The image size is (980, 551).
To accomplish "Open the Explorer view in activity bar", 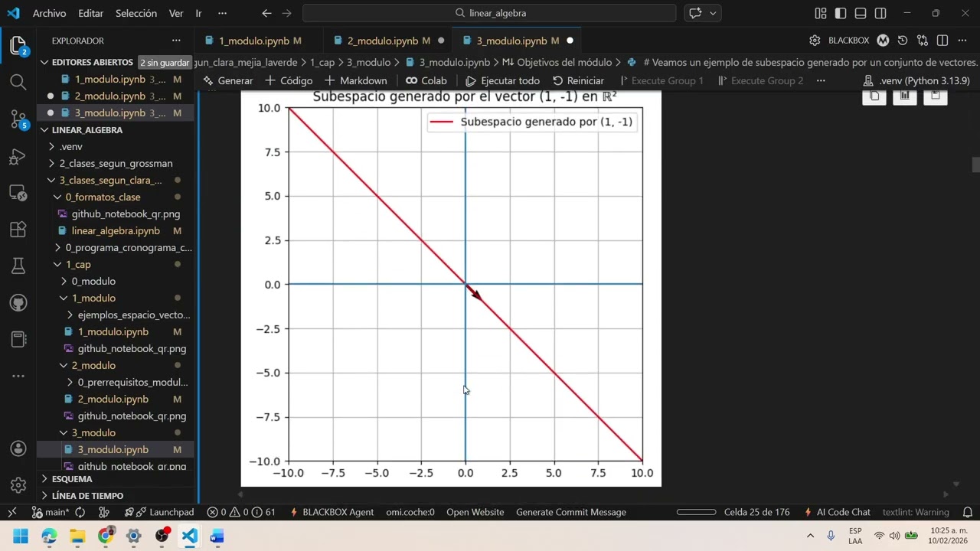I will point(18,45).
